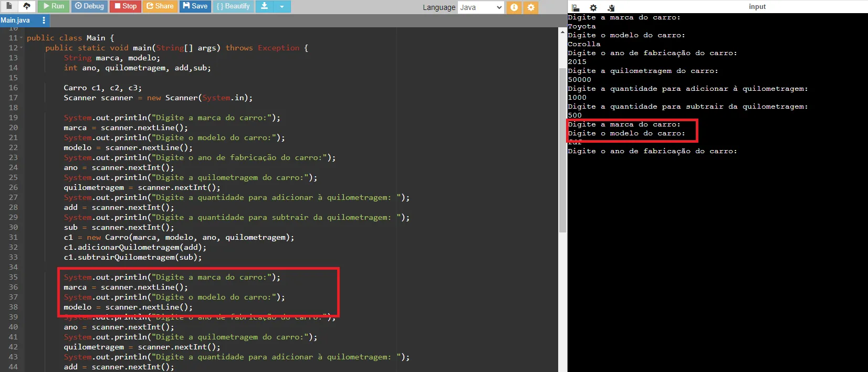
Task: Click line number 31 in gutter
Action: (x=13, y=237)
